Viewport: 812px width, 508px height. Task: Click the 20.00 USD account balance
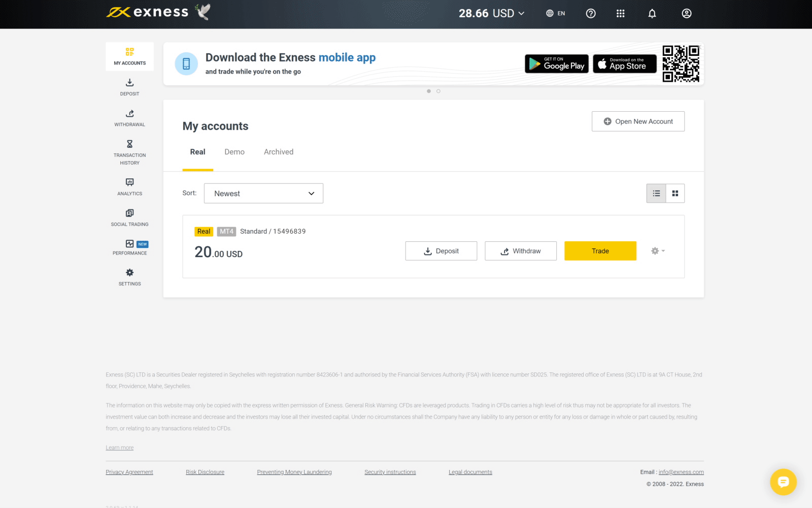pyautogui.click(x=218, y=252)
